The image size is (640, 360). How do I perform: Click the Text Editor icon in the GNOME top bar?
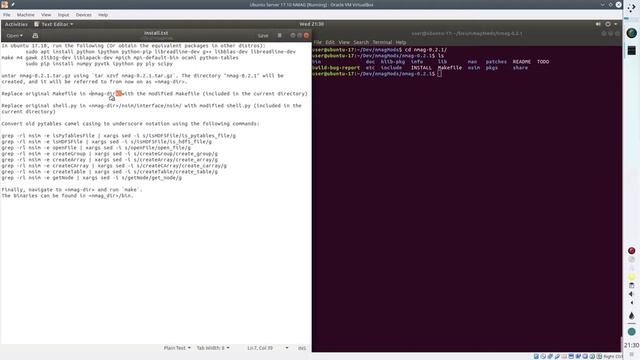[37, 24]
